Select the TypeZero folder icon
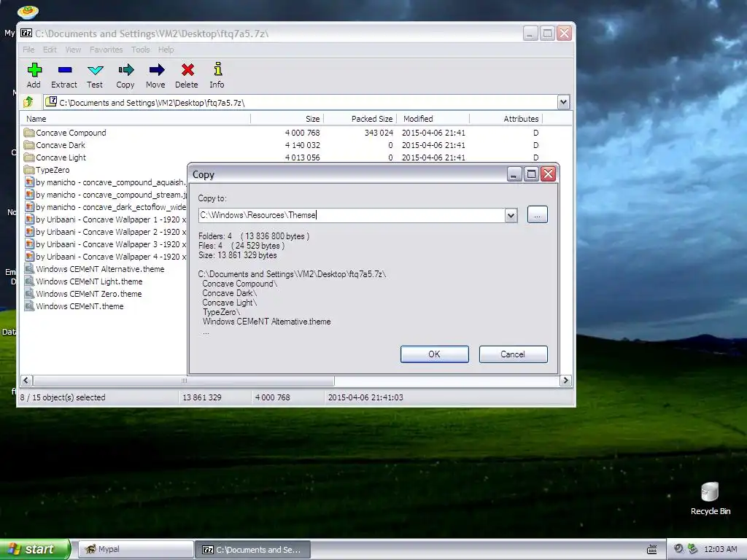 pos(29,169)
